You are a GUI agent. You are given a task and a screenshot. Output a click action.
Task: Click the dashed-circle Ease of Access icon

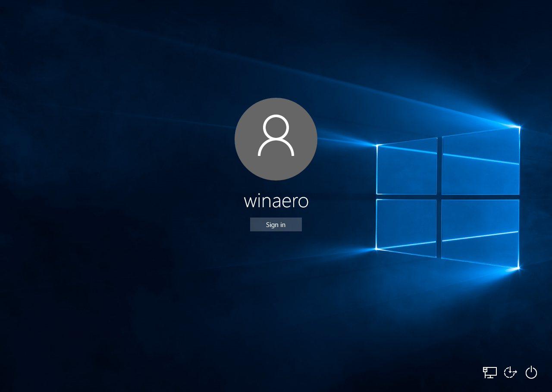coord(510,372)
